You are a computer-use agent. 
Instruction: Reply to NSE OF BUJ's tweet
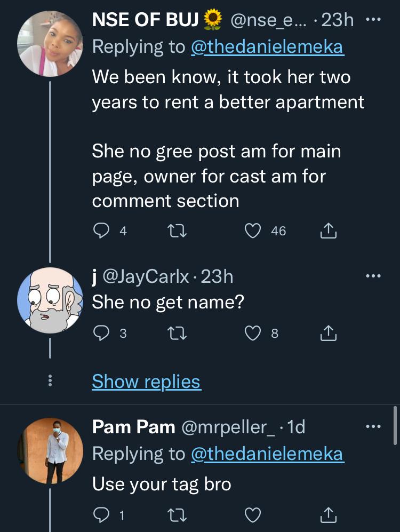[101, 231]
